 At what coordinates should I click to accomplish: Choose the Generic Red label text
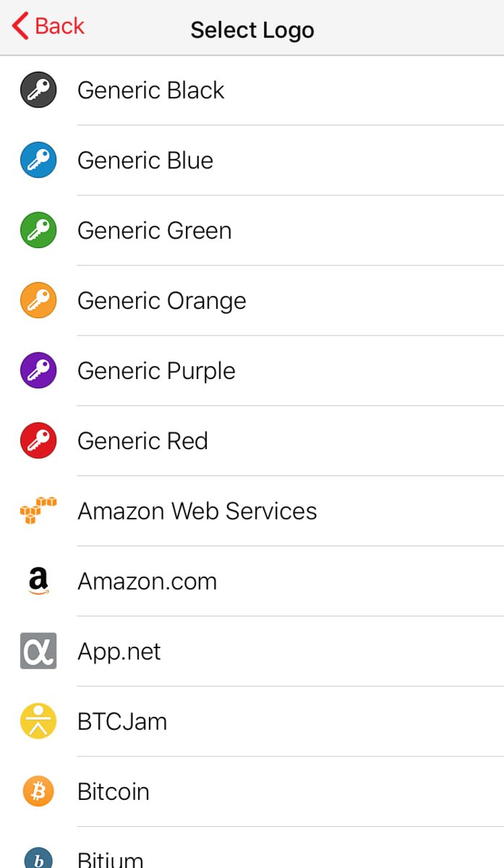click(x=142, y=441)
